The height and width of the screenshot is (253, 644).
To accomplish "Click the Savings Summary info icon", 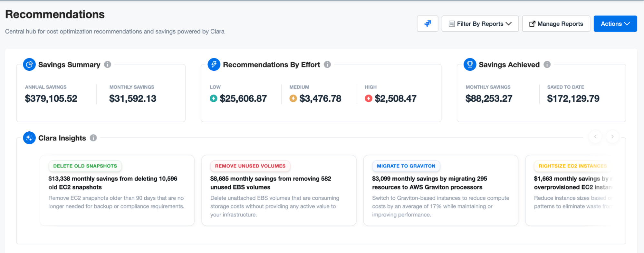I will point(108,65).
